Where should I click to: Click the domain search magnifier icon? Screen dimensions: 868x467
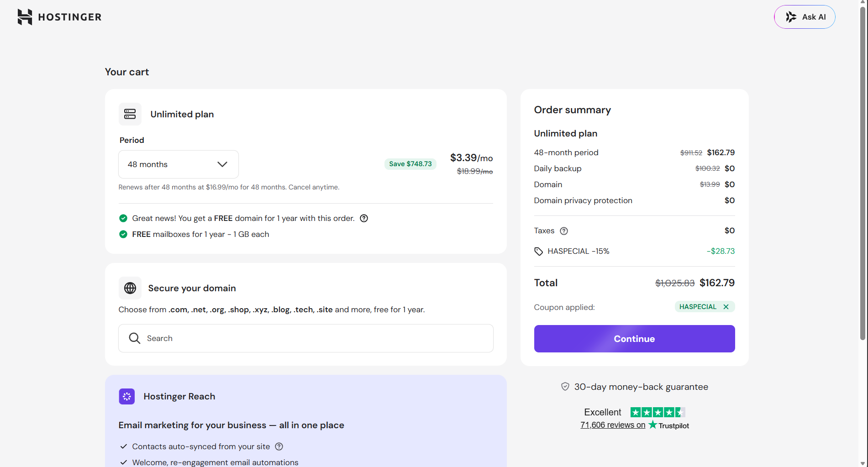coord(135,338)
